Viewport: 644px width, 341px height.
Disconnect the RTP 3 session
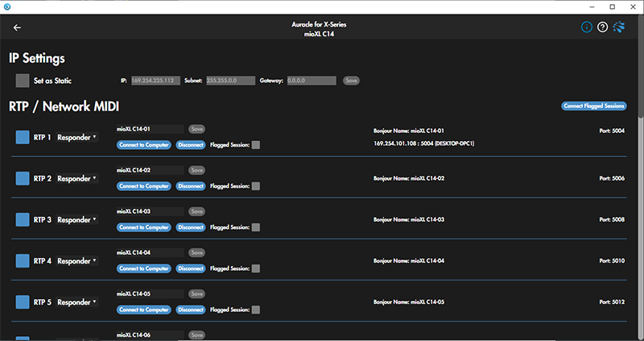click(191, 227)
